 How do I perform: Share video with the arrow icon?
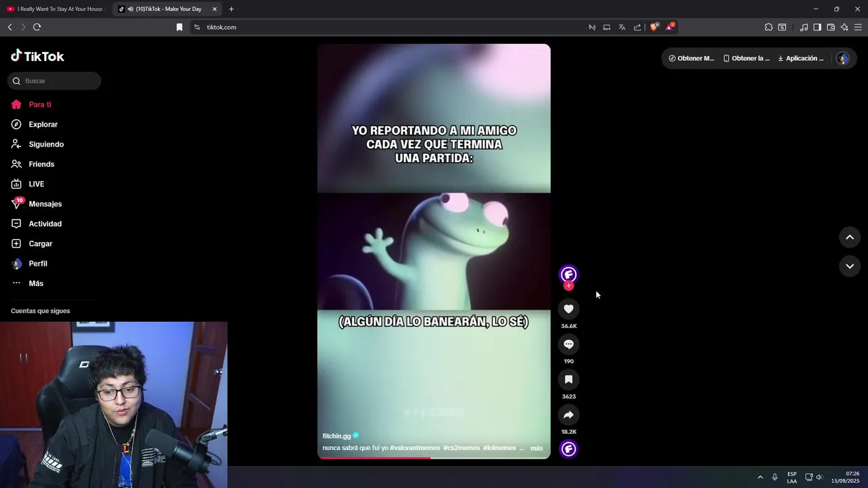tap(569, 415)
